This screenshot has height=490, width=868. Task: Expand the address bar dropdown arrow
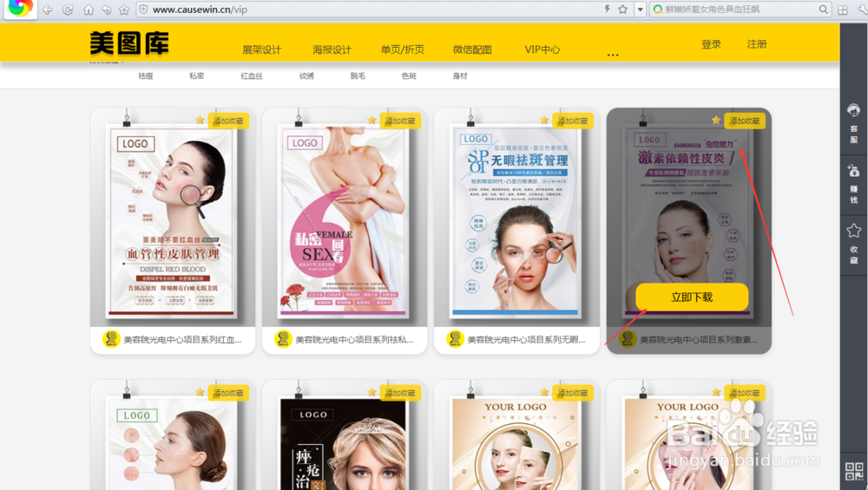640,10
